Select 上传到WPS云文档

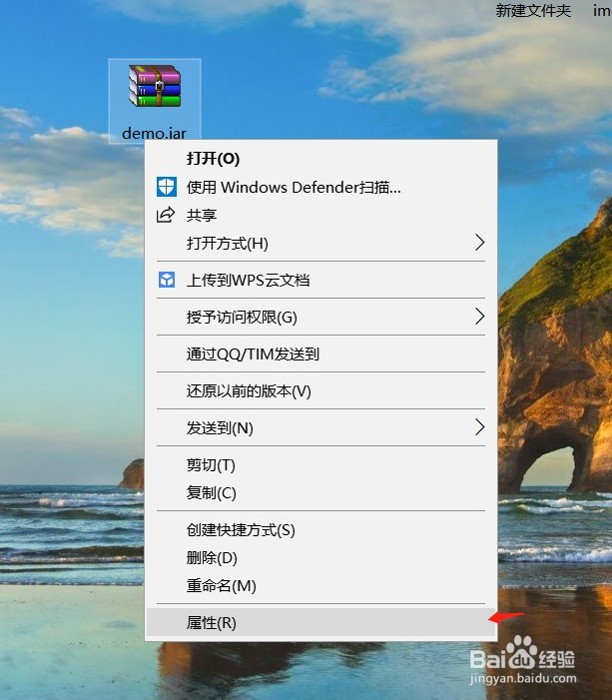[320, 281]
